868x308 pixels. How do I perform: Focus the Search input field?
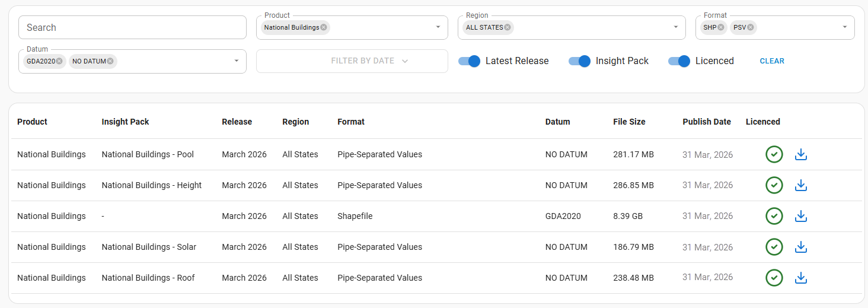pyautogui.click(x=132, y=27)
